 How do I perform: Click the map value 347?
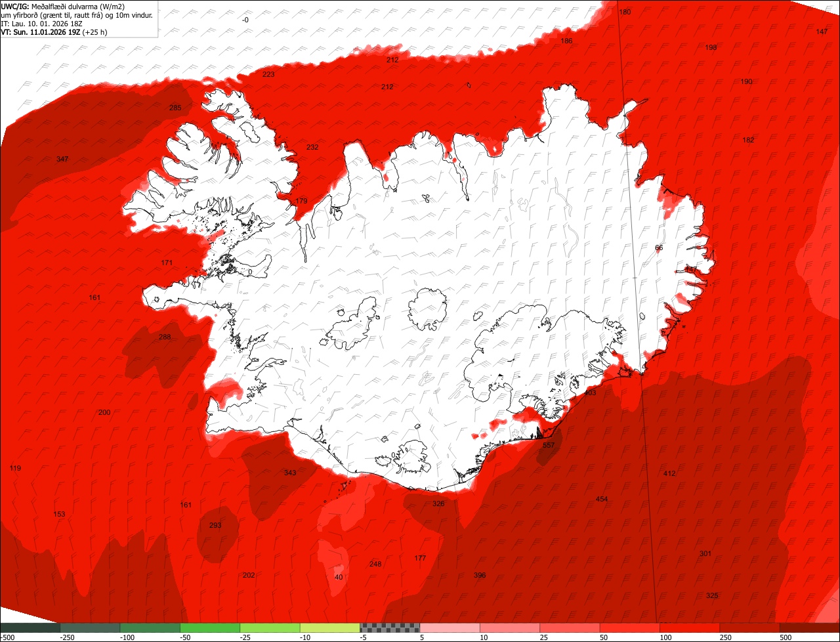pos(62,159)
